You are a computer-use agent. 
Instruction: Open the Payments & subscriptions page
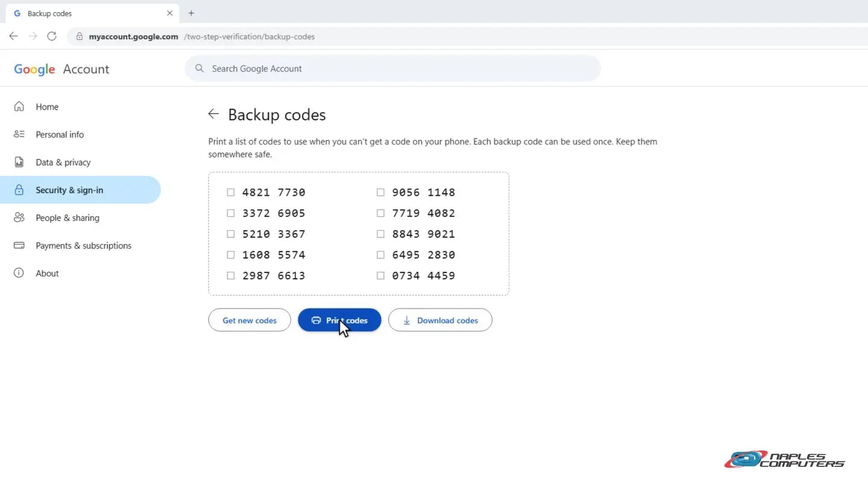pyautogui.click(x=81, y=245)
